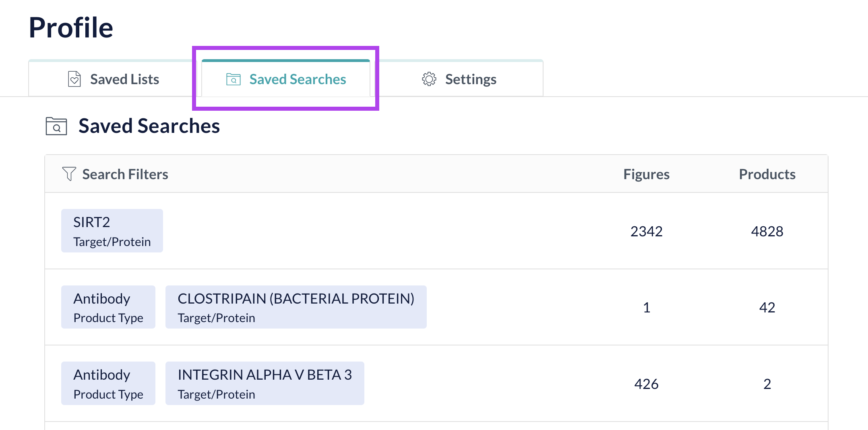Click the INTEGRIN ALPHA V BETA 3 chip
Image resolution: width=868 pixels, height=430 pixels.
(x=265, y=384)
